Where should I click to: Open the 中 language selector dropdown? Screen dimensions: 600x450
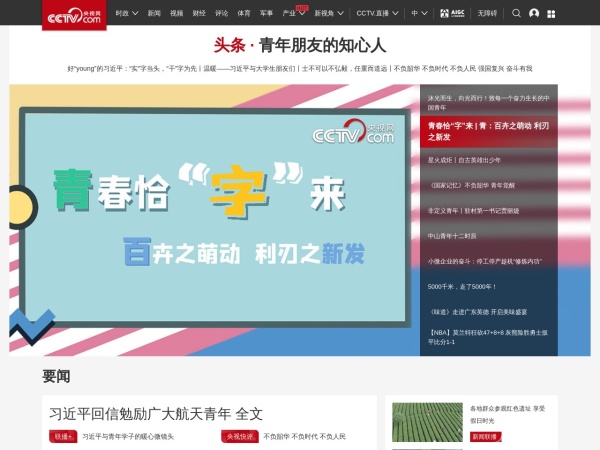click(418, 14)
